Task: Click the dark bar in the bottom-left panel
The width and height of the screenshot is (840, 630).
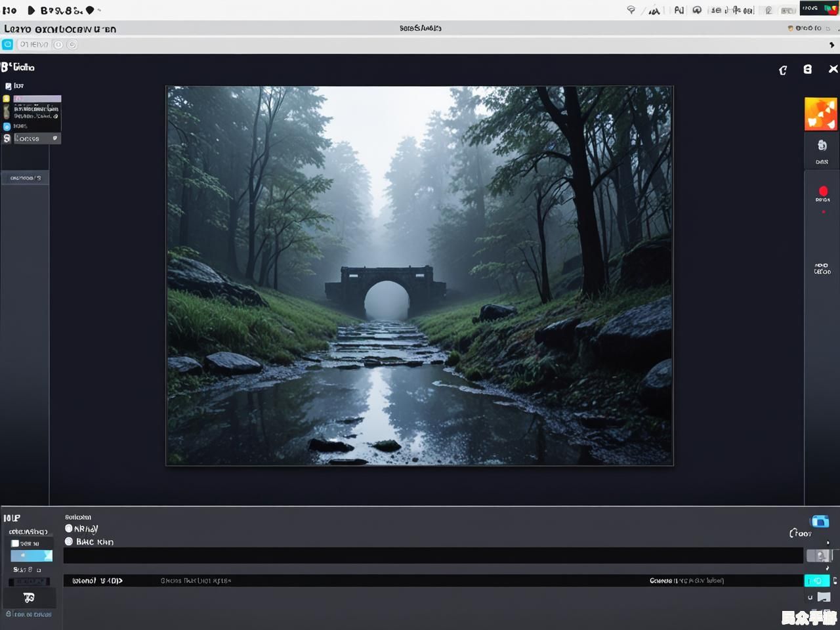Action: click(29, 581)
